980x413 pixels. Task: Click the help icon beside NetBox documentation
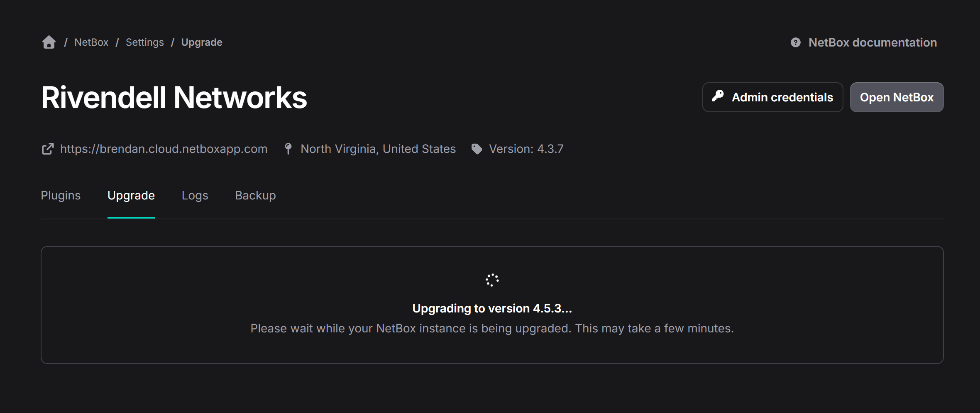coord(795,42)
